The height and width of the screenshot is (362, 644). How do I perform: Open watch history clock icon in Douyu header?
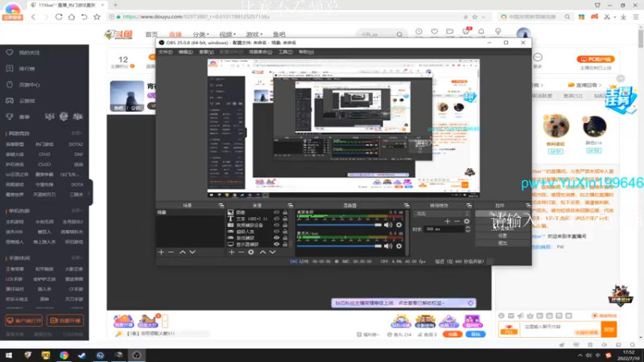point(419,32)
